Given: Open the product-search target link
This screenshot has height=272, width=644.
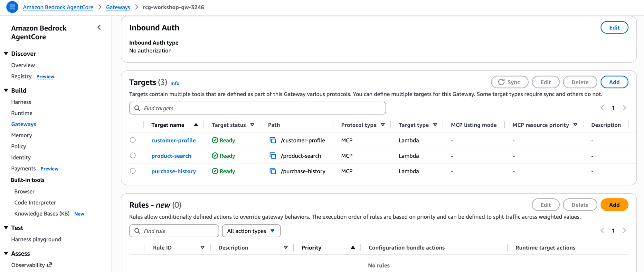Looking at the screenshot, I should point(171,156).
